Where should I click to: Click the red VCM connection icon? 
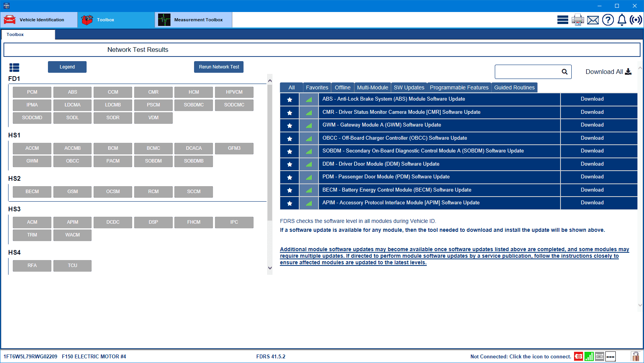[x=578, y=356]
